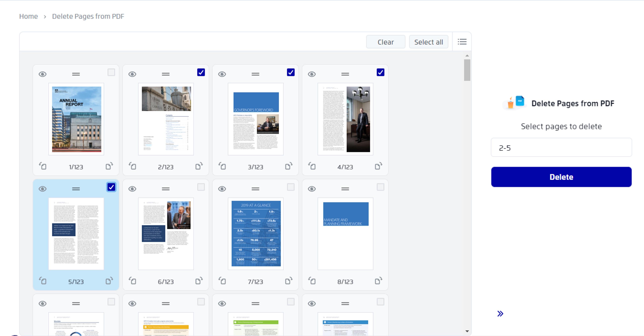644x336 pixels.
Task: Preview page 5/123 with eye icon
Action: click(42, 189)
